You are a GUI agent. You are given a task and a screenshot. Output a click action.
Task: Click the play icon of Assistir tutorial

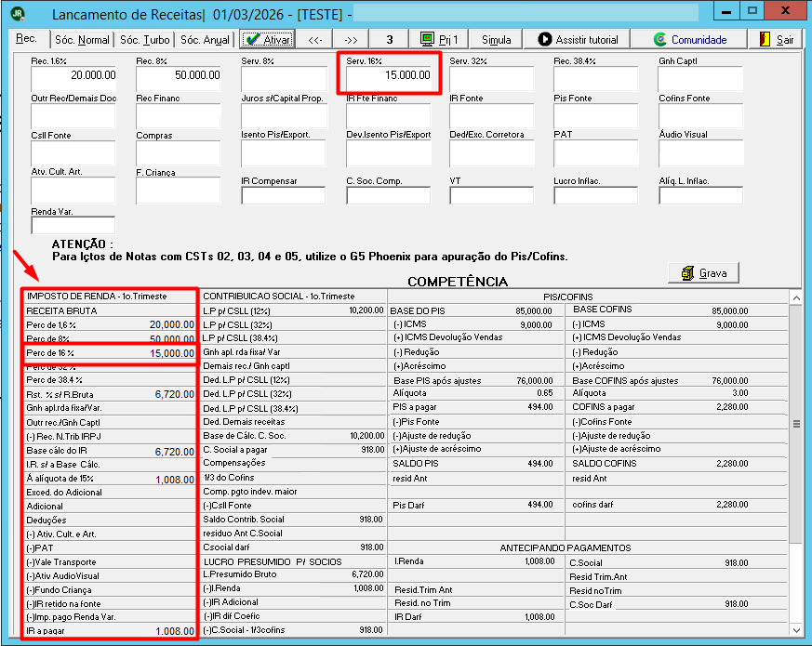tap(545, 39)
